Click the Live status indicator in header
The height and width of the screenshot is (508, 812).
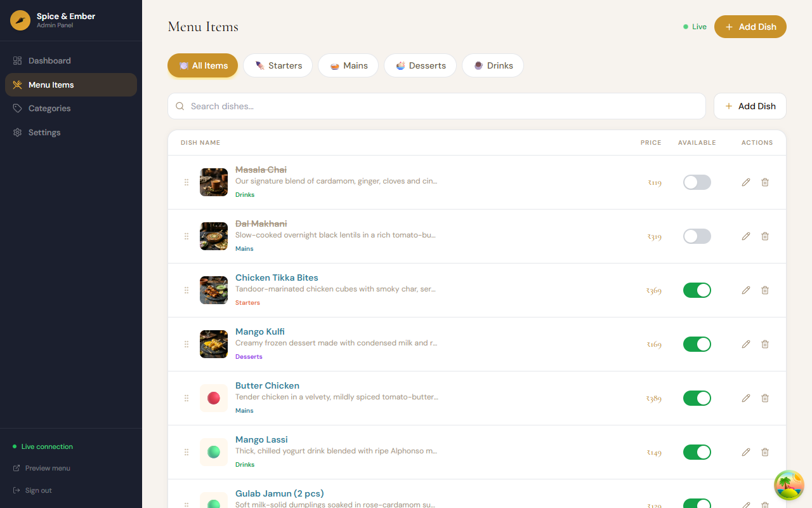click(x=695, y=27)
